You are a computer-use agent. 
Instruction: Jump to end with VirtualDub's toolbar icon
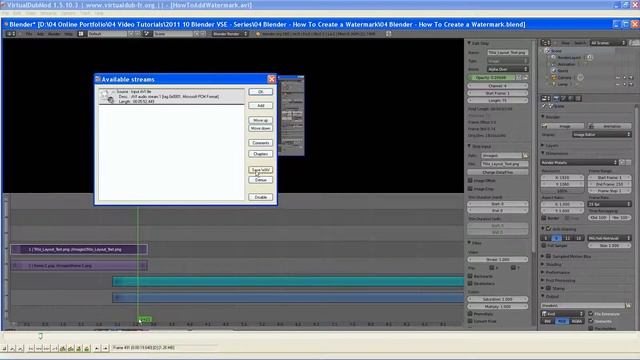[55, 348]
